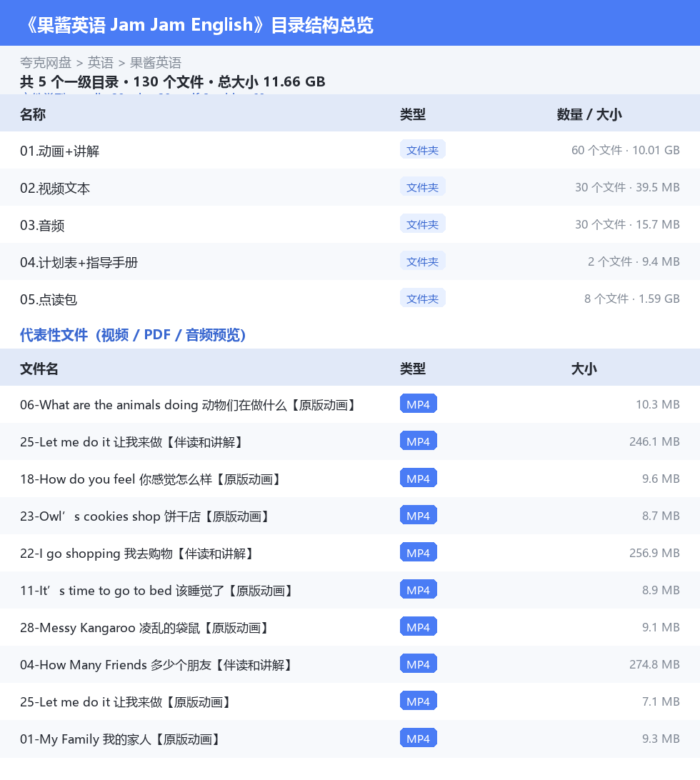This screenshot has height=780, width=700.
Task: Open the 04.计划表+指导手册 folder
Action: point(79,262)
